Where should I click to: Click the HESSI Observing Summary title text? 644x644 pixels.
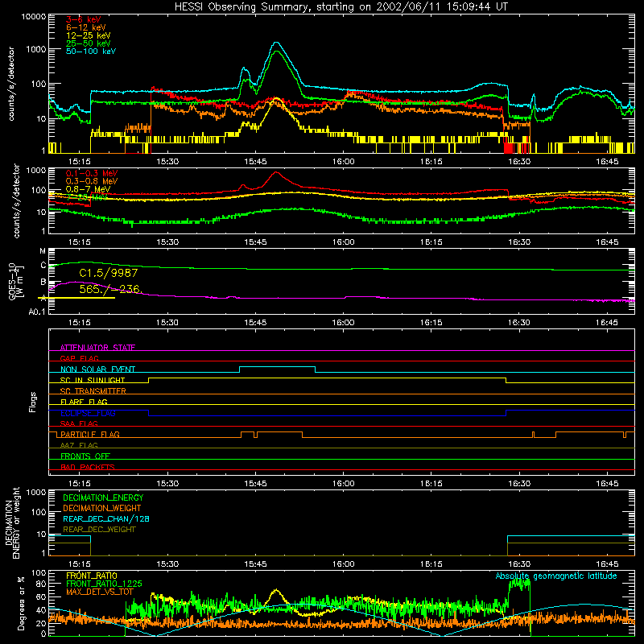(341, 7)
